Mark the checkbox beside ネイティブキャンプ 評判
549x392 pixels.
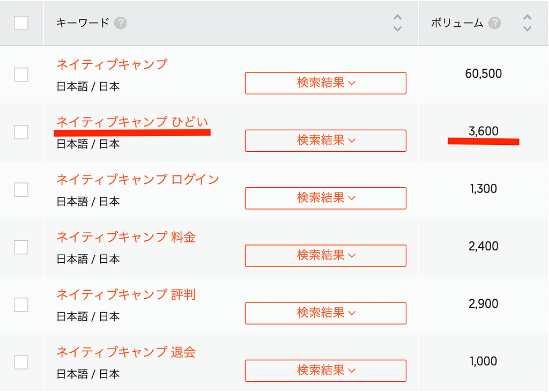click(21, 305)
